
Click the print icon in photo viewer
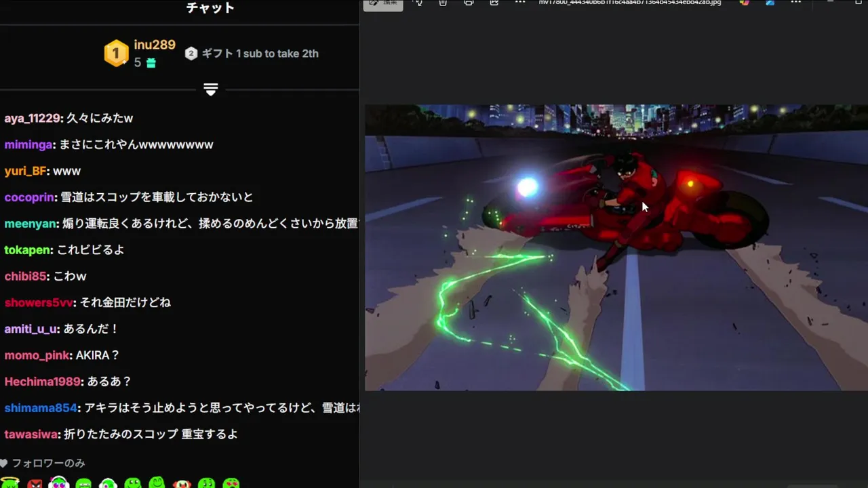(469, 3)
